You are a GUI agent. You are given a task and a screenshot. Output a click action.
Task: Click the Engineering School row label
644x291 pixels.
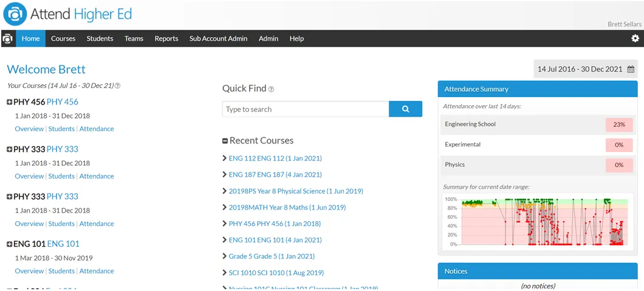(470, 124)
